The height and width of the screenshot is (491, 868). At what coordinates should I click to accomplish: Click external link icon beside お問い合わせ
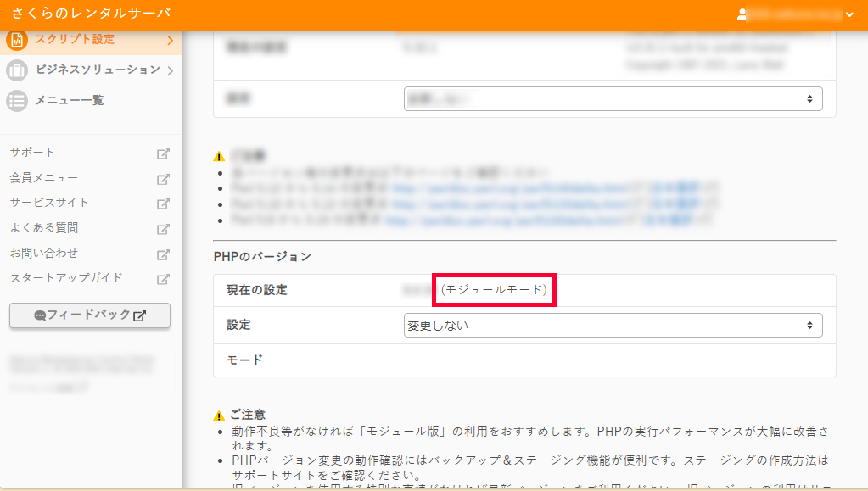pos(164,254)
